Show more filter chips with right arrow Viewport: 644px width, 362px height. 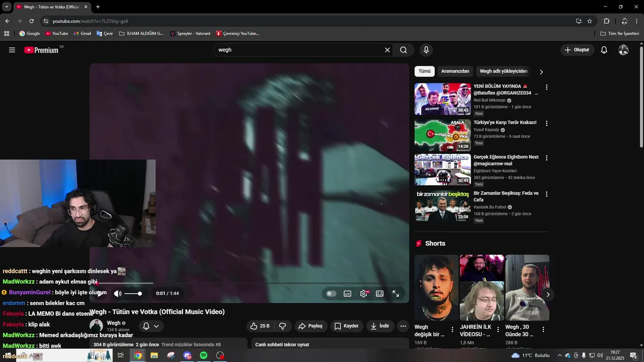coord(541,72)
